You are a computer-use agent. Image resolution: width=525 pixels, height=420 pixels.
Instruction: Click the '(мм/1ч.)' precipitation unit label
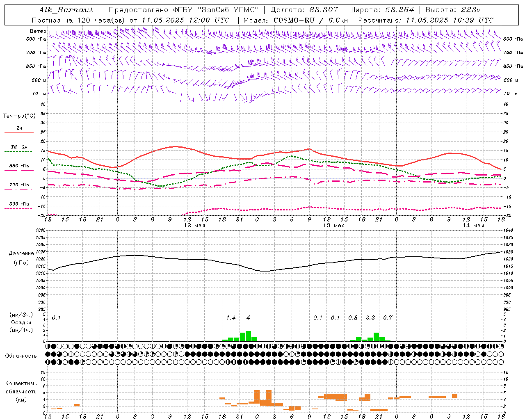click(x=21, y=330)
